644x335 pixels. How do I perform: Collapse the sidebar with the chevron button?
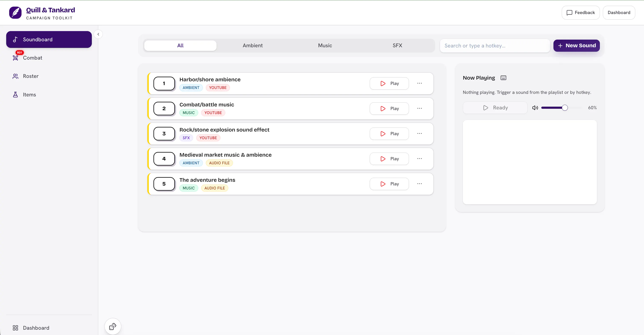[x=98, y=34]
